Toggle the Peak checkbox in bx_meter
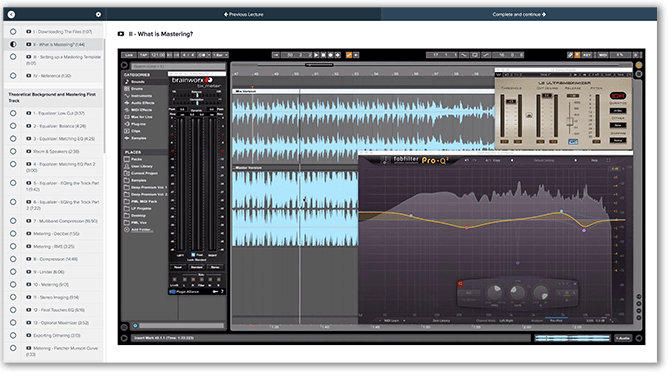This screenshot has height=378, width=672. [193, 255]
